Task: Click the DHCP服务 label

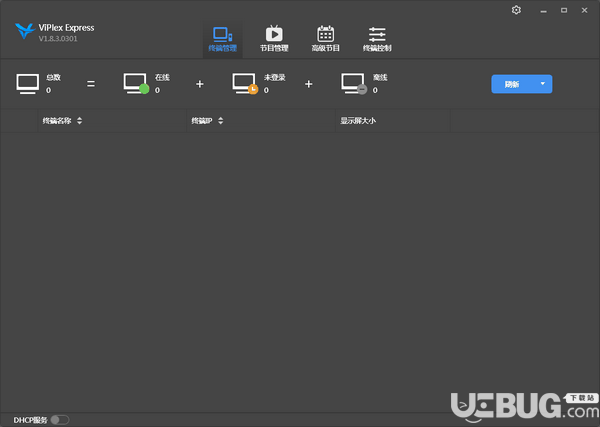Action: coord(30,420)
